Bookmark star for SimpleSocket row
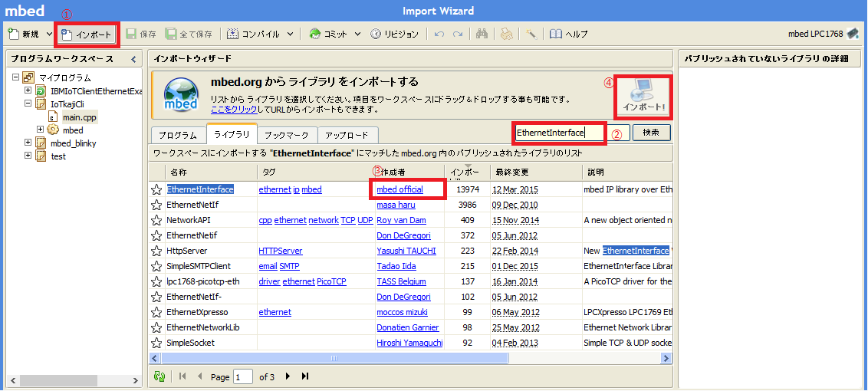 coord(156,343)
